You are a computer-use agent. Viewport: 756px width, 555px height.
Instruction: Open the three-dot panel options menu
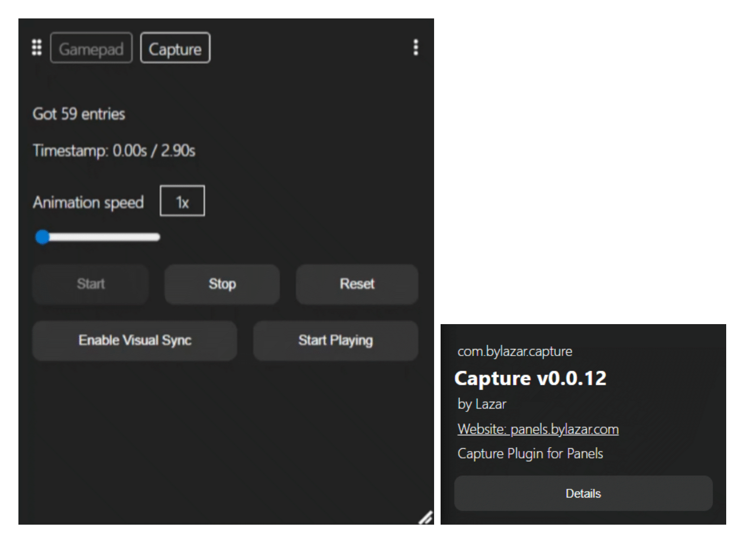(x=416, y=48)
